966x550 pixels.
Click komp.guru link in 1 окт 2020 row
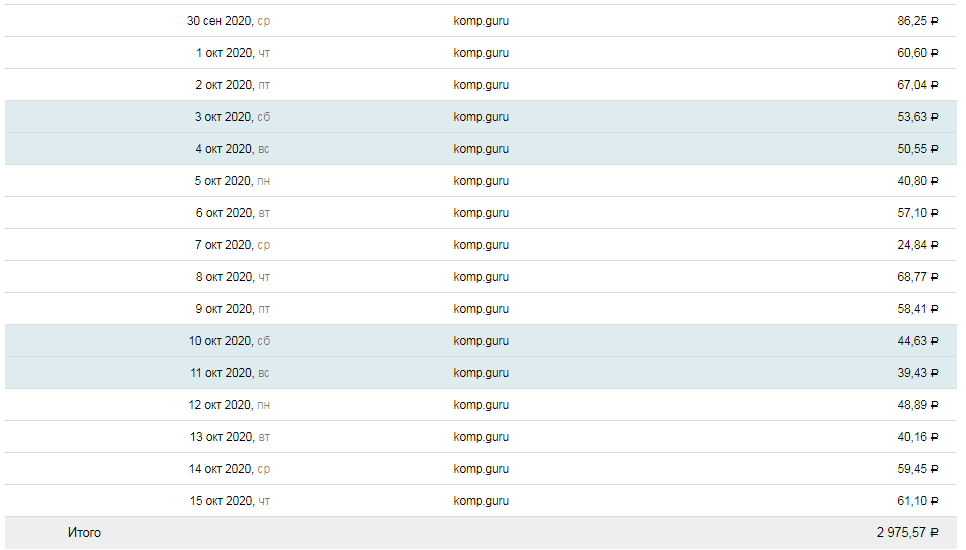coord(481,53)
